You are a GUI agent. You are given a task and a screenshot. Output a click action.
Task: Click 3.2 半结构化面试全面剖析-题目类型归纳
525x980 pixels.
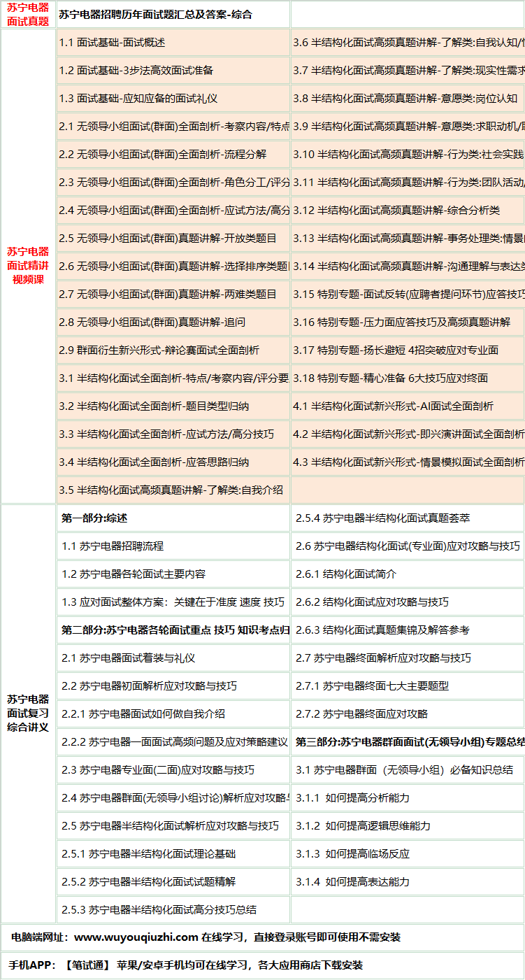(154, 406)
